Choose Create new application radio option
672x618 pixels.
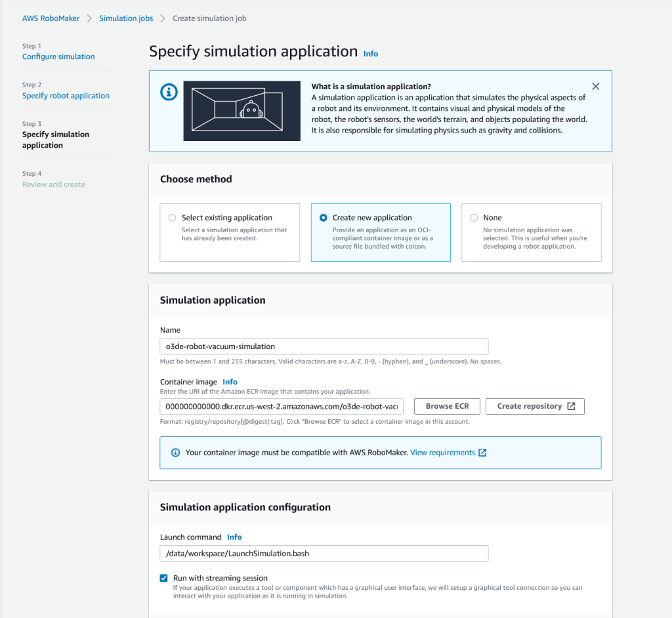323,218
